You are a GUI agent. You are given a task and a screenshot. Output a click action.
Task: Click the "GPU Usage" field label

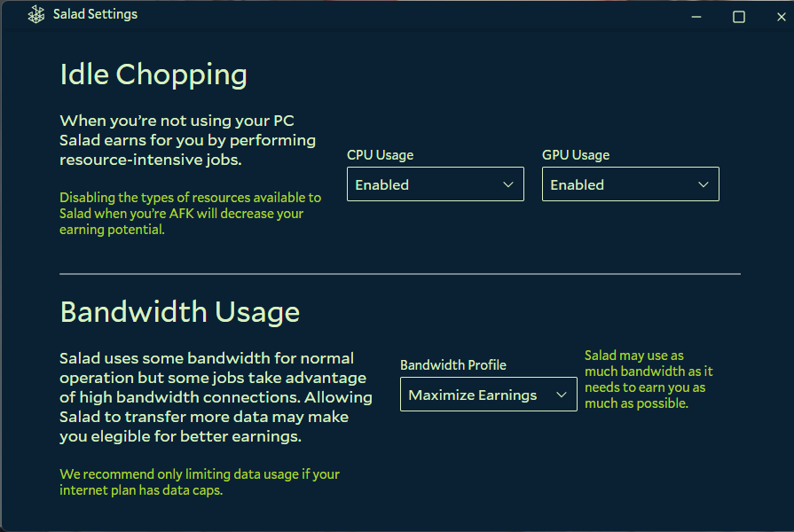pos(576,155)
